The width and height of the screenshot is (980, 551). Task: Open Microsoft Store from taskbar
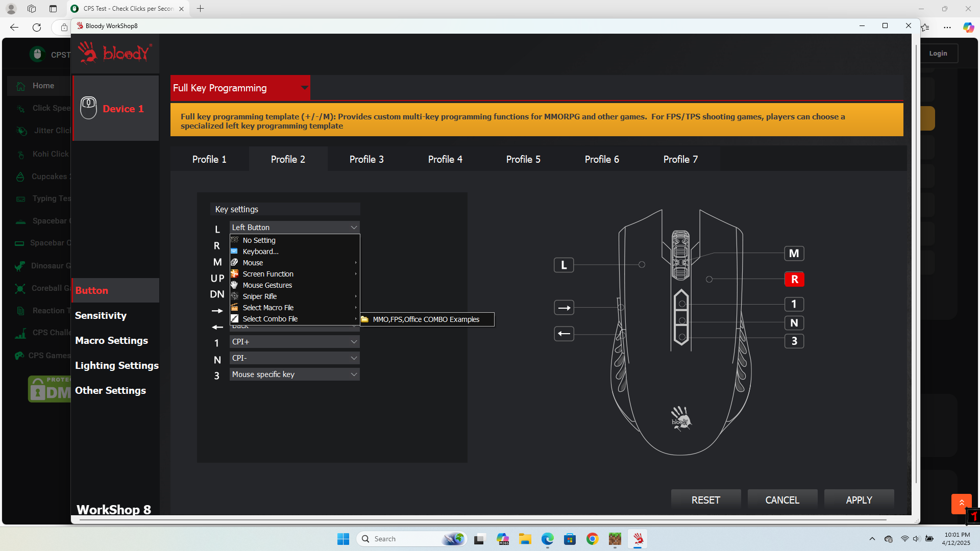tap(570, 539)
